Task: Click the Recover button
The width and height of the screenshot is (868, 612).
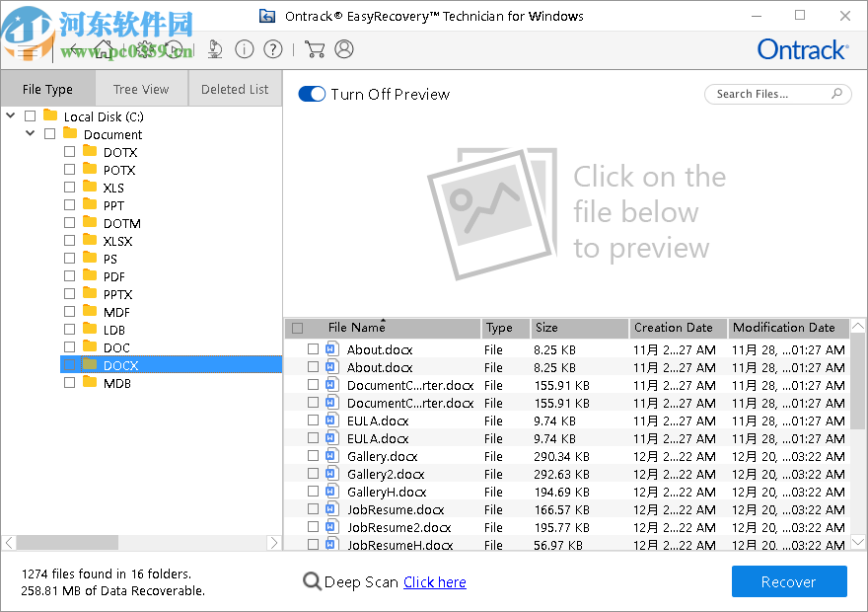Action: click(x=789, y=581)
